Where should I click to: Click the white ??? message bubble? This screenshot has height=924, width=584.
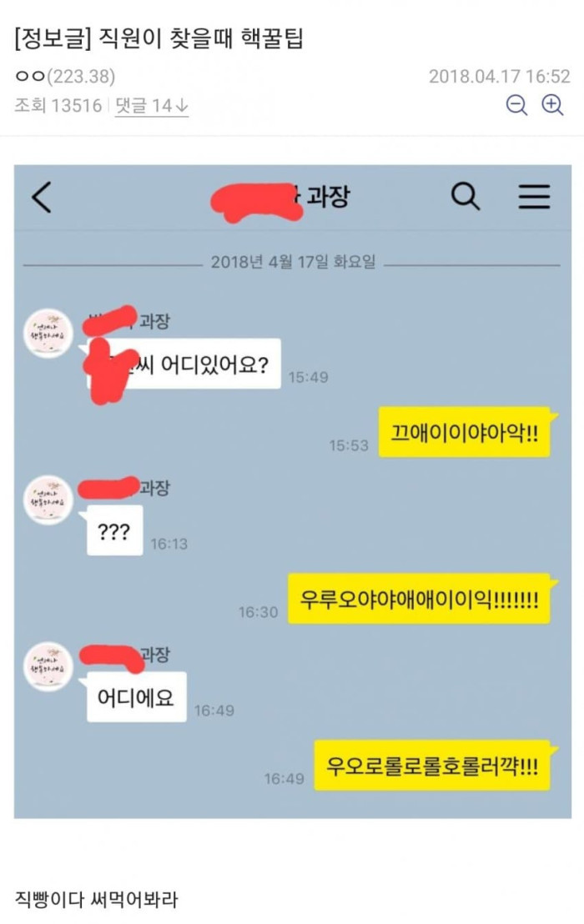tap(115, 530)
